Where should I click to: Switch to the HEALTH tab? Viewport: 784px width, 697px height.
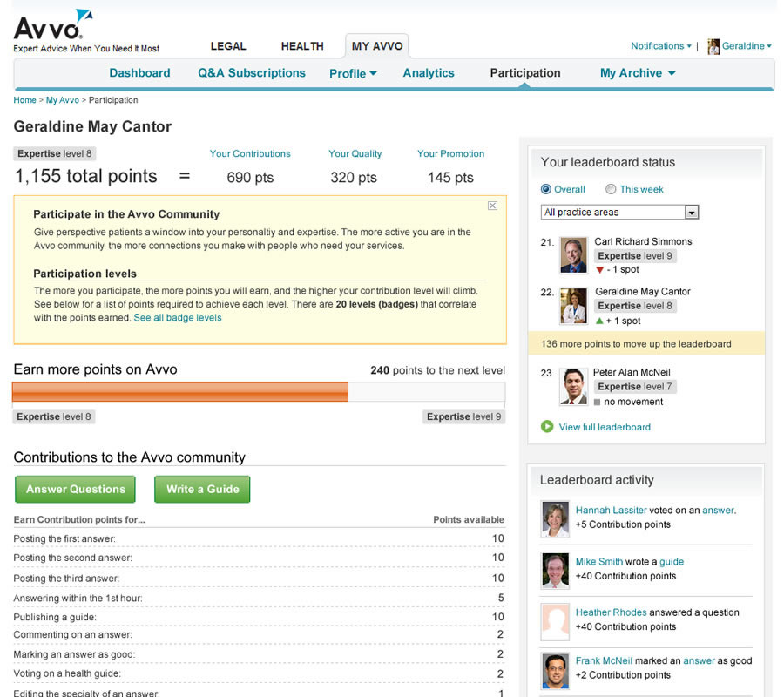tap(302, 46)
